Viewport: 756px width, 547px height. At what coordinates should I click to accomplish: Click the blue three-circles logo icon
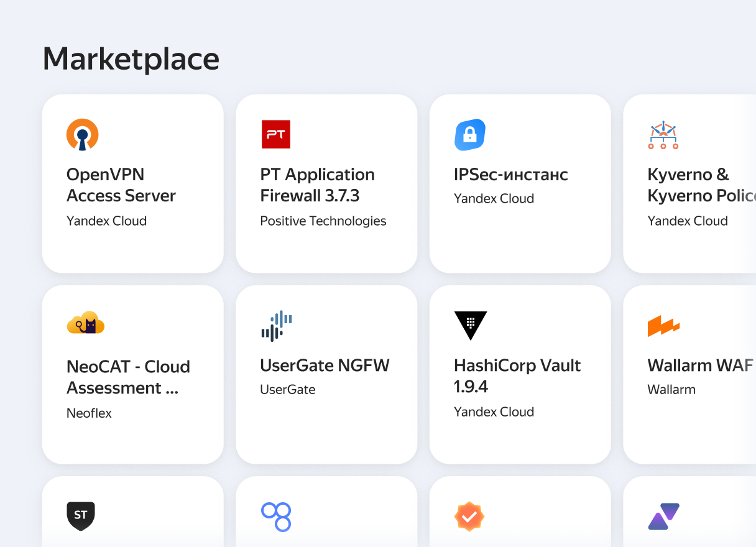(277, 517)
